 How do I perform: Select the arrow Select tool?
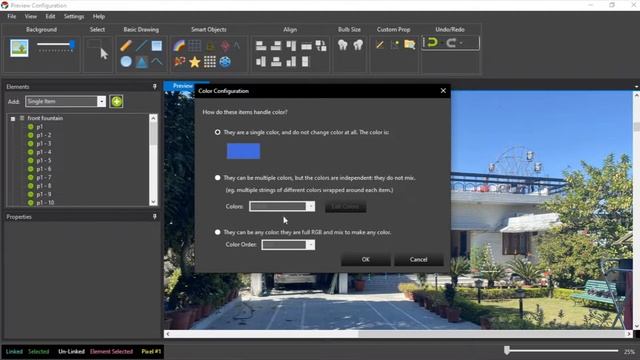(104, 53)
